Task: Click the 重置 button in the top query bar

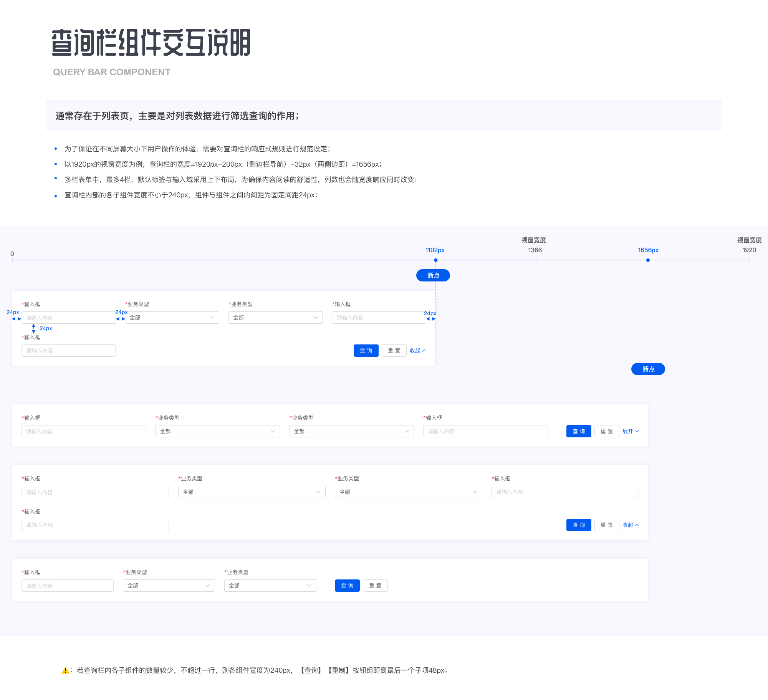Action: pyautogui.click(x=394, y=351)
